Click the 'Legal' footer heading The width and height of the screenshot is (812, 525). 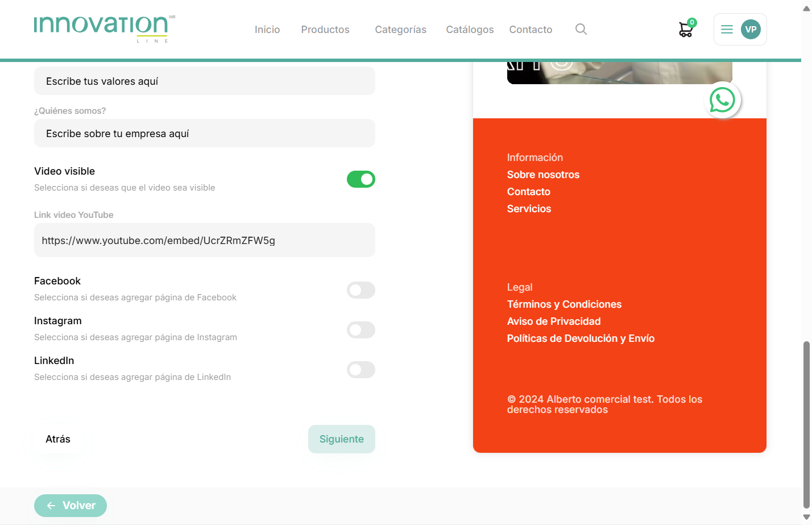point(520,287)
